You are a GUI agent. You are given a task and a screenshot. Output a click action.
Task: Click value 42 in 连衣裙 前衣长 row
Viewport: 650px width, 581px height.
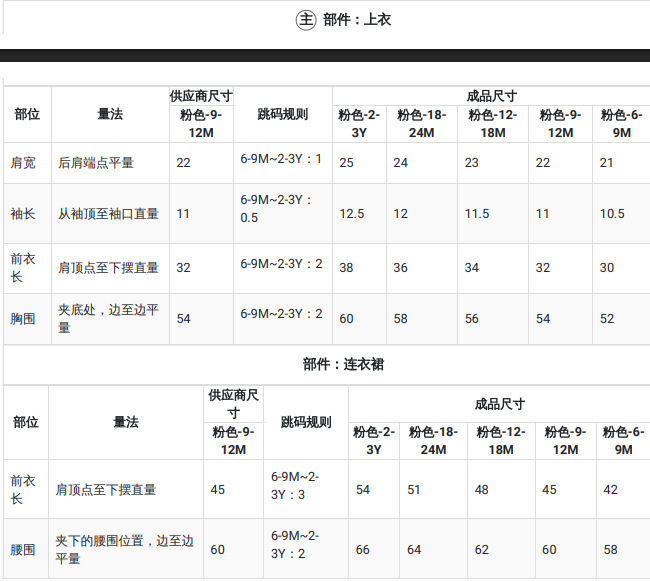(610, 490)
